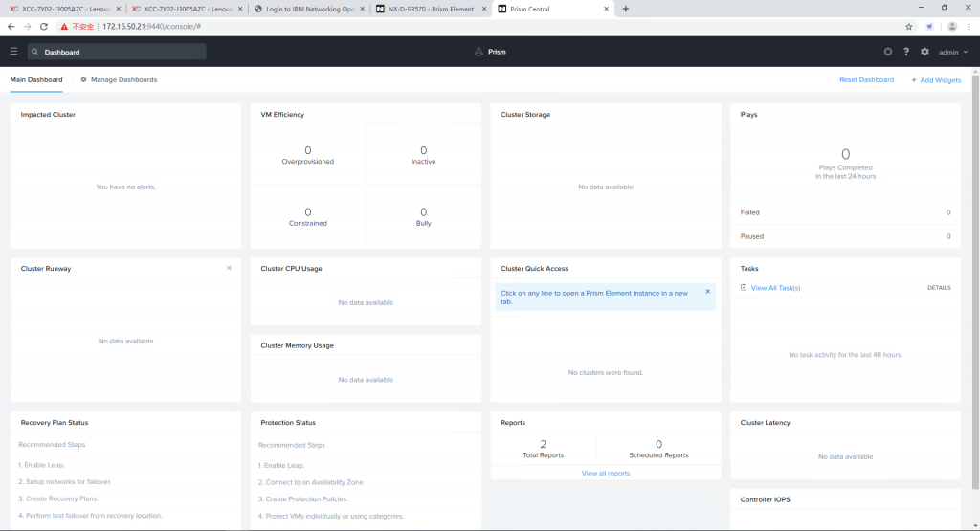Reload the page with refresh button
Viewport: 980px width, 531px height.
click(44, 26)
